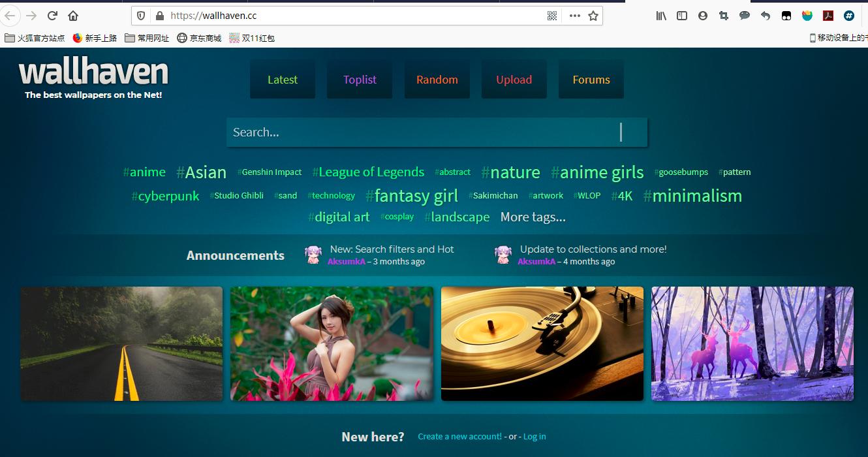Go back using the browser back arrow

10,16
